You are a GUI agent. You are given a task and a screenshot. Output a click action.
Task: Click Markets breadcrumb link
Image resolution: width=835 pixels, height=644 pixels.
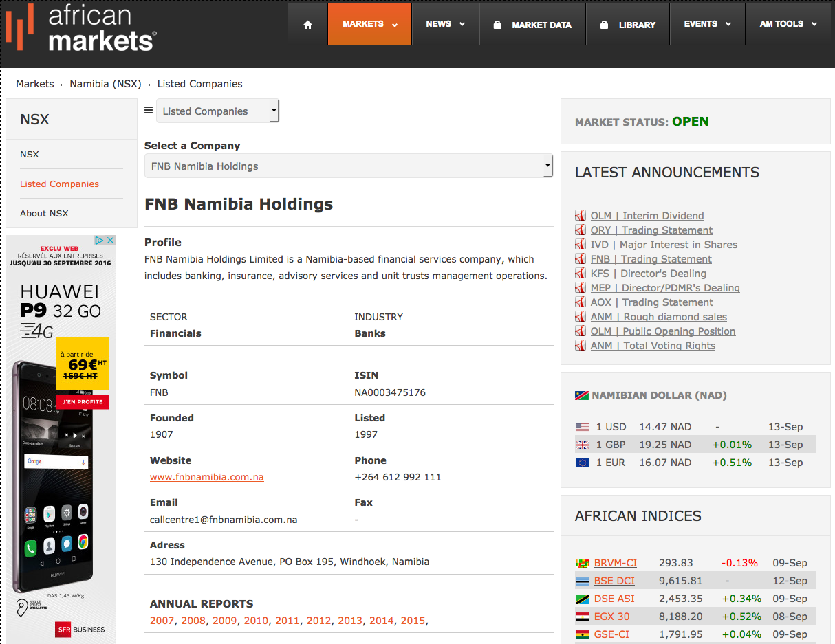click(x=35, y=84)
